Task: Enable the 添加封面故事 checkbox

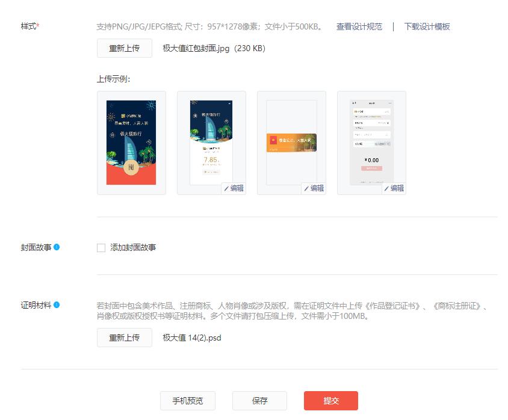Action: click(x=101, y=247)
